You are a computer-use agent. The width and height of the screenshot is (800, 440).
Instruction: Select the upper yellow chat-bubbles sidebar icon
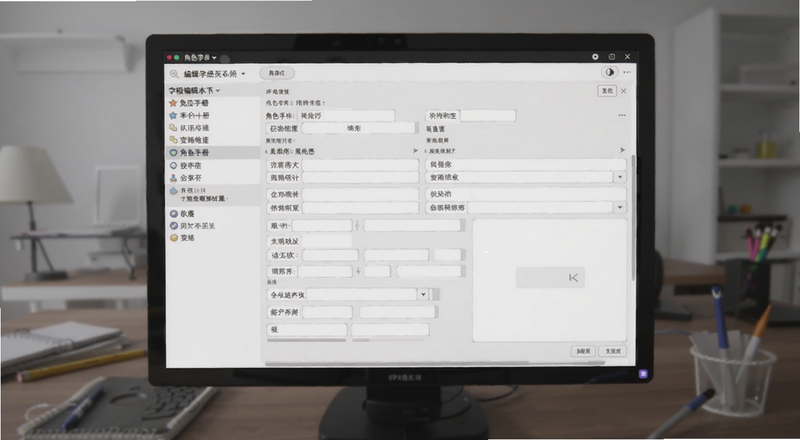173,128
